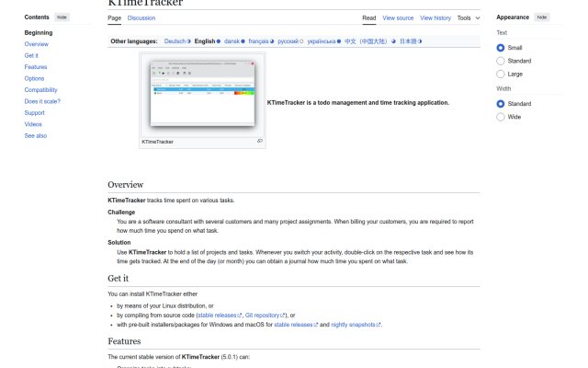Jump to Compatibility in contents
The height and width of the screenshot is (368, 588).
[x=40, y=90]
